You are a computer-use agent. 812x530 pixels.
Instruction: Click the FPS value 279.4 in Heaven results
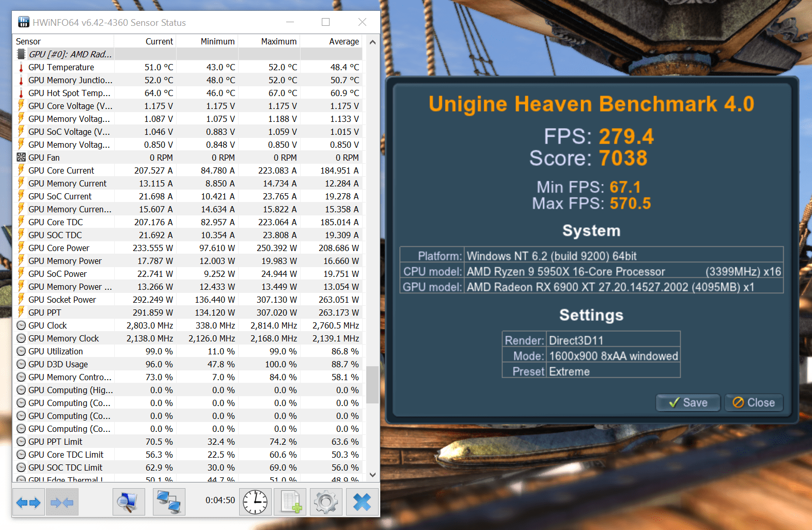[x=626, y=137]
